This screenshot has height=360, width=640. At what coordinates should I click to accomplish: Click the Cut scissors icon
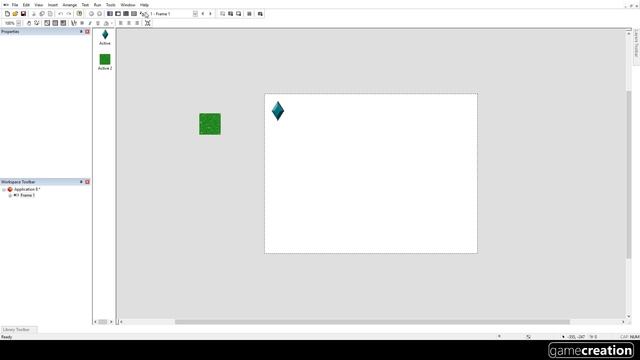34,14
